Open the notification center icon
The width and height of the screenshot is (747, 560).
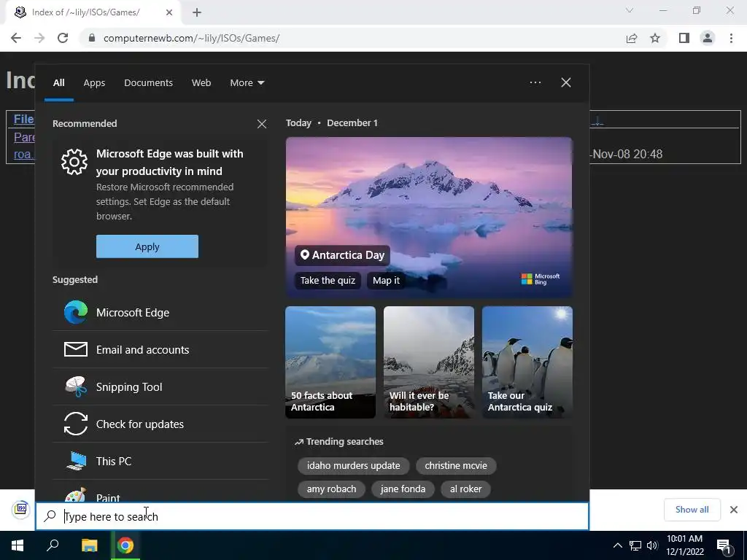pos(724,545)
